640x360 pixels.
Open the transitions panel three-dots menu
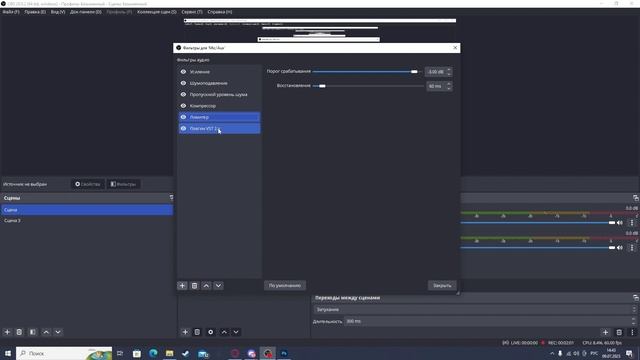click(632, 332)
